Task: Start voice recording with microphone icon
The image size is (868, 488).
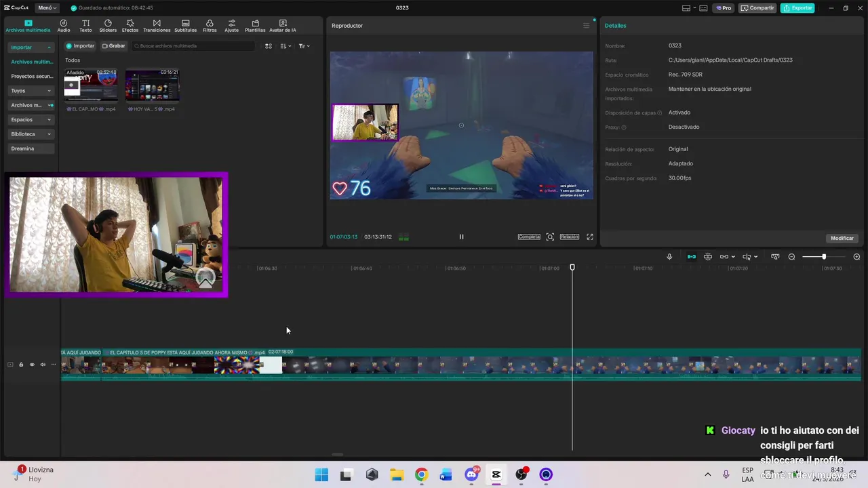Action: click(x=669, y=257)
